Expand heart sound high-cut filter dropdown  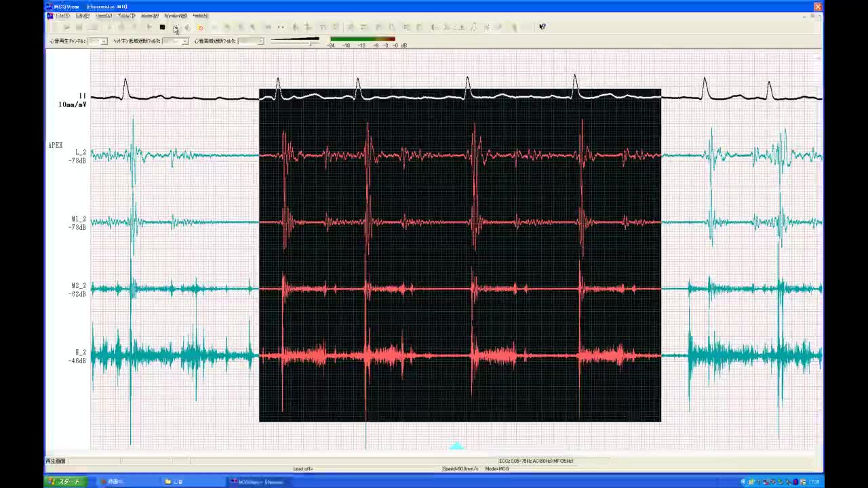(x=260, y=41)
